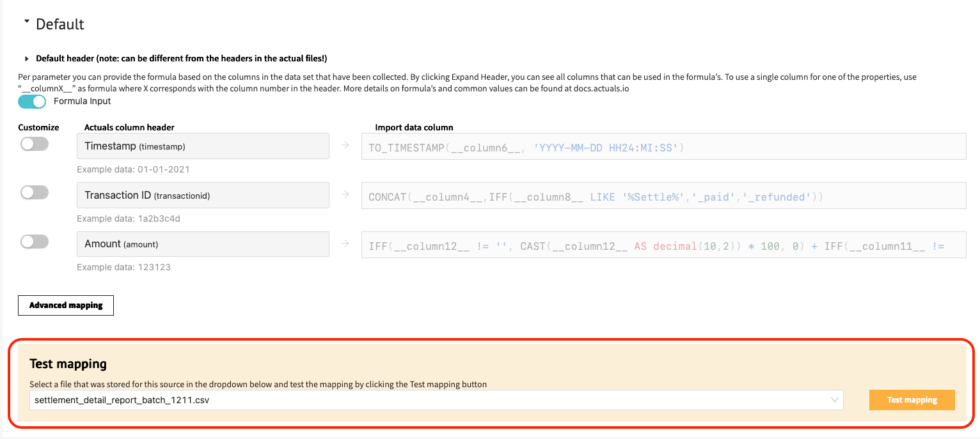
Task: Expand the Default header disclosure triangle
Action: [x=26, y=59]
